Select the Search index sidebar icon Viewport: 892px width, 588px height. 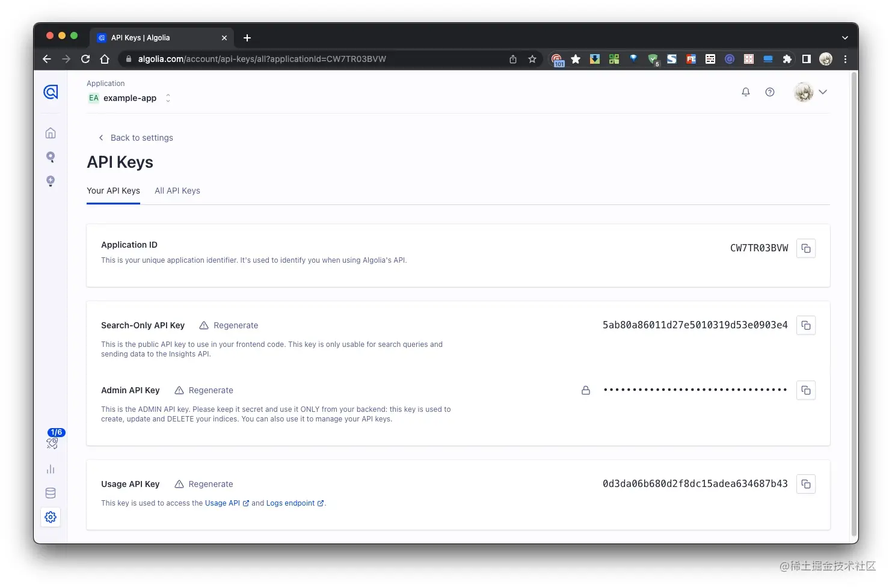pos(51,157)
